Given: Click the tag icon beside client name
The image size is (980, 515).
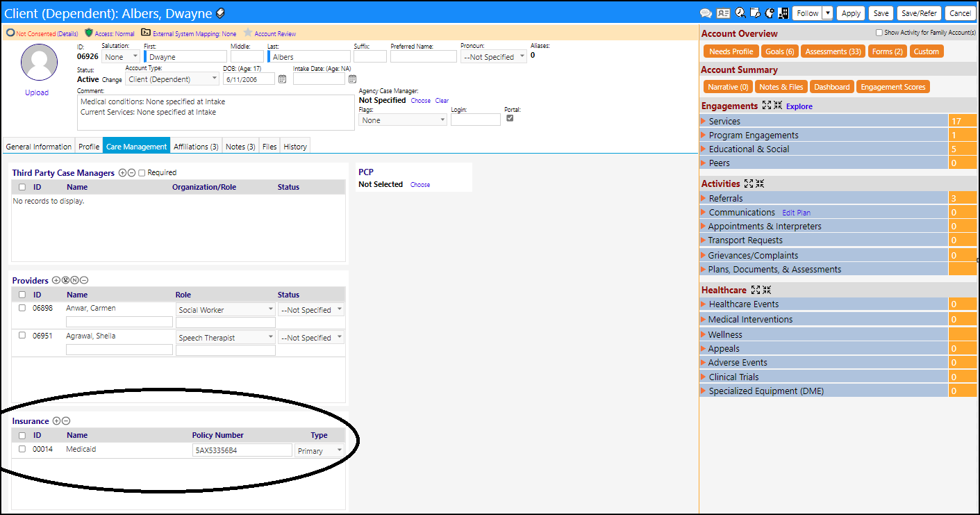Looking at the screenshot, I should 220,13.
